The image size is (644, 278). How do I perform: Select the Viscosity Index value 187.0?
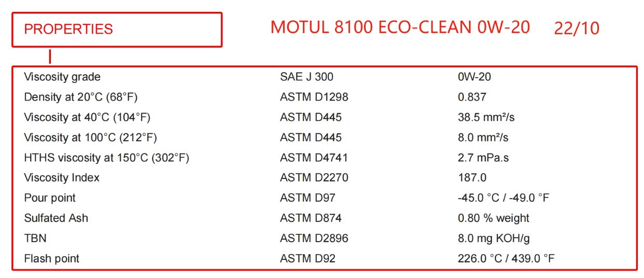click(x=472, y=178)
